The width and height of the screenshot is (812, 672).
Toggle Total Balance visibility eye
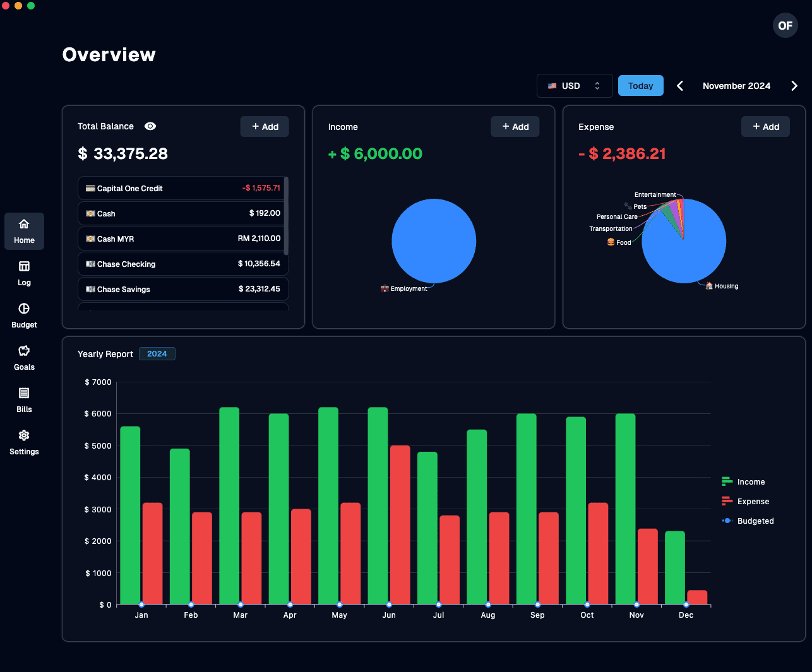150,126
